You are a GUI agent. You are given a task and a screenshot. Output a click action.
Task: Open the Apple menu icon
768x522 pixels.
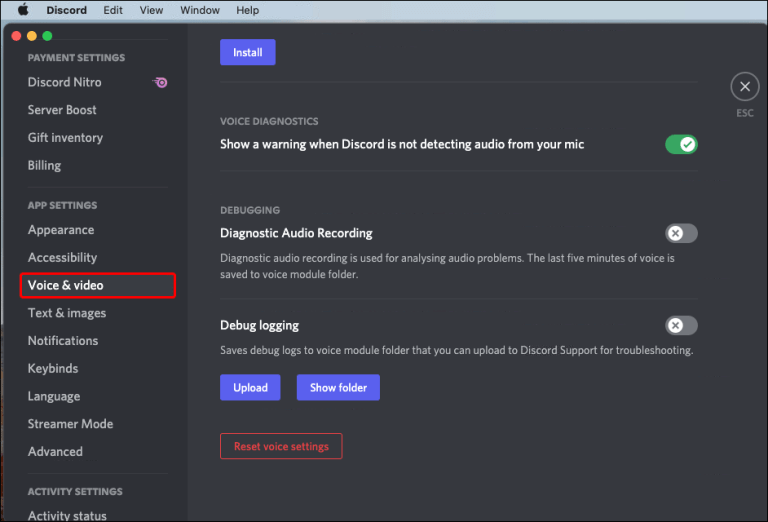coord(23,10)
